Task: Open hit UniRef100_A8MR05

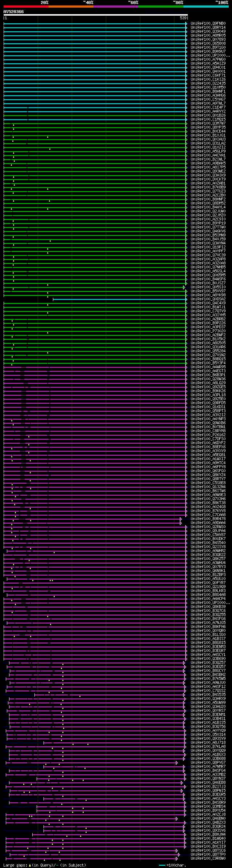Action: pos(208,36)
